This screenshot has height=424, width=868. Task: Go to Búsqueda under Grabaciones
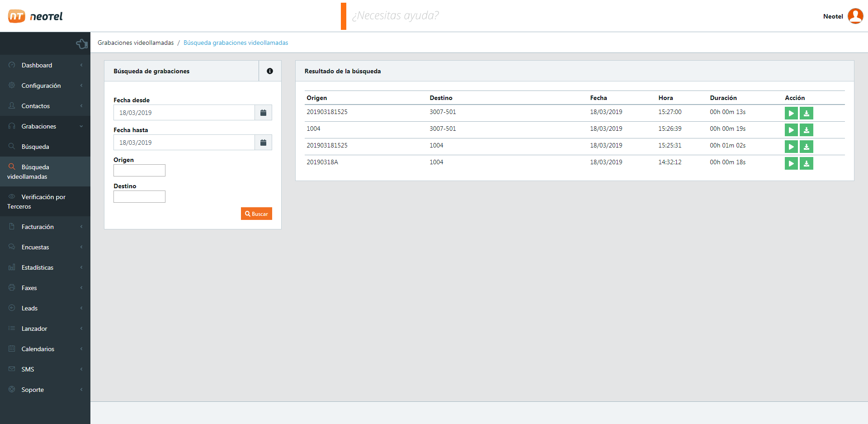coord(35,147)
